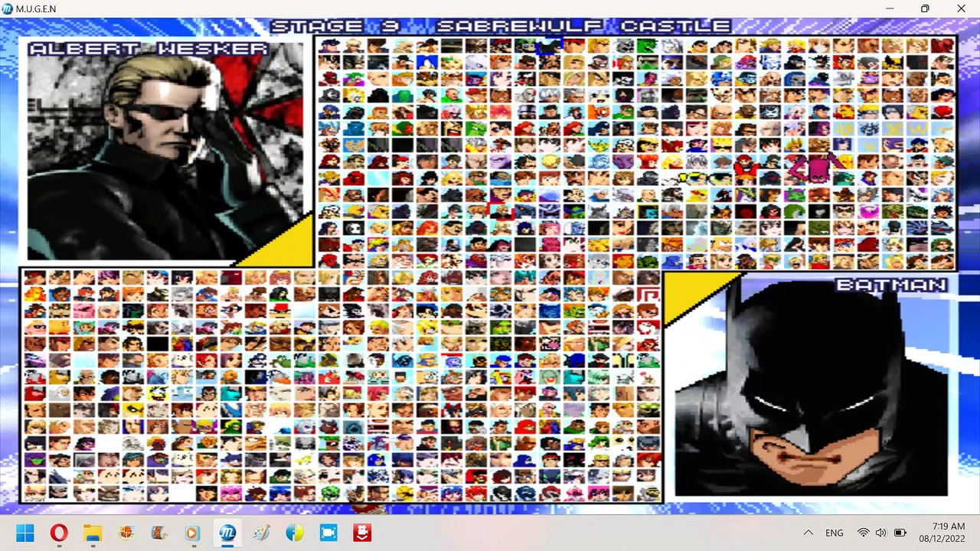Screen dimensions: 980x551
Task: Switch to the M.U.G.E.N taskbar icon
Action: click(x=227, y=533)
